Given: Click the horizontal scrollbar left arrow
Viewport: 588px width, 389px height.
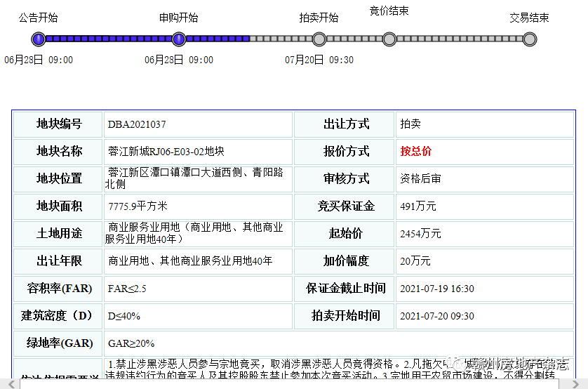Looking at the screenshot, I should coord(11,384).
